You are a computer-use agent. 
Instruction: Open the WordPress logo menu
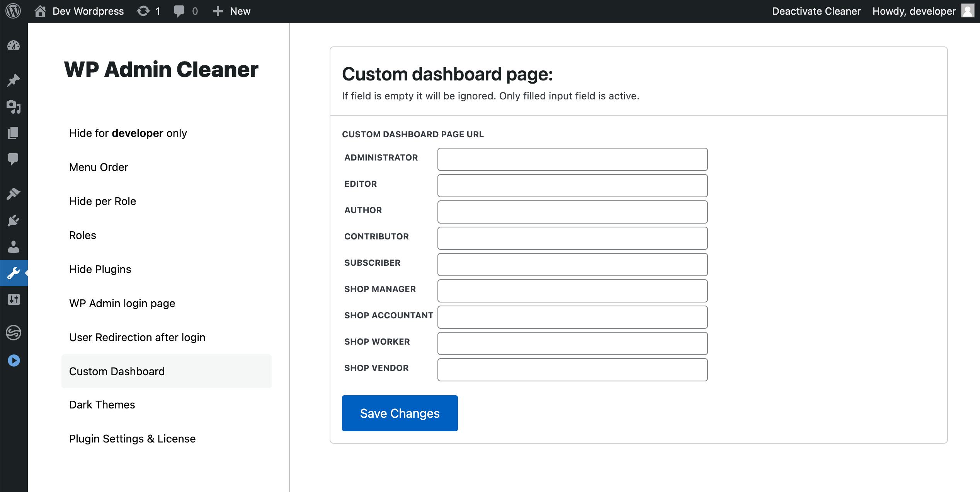click(14, 11)
